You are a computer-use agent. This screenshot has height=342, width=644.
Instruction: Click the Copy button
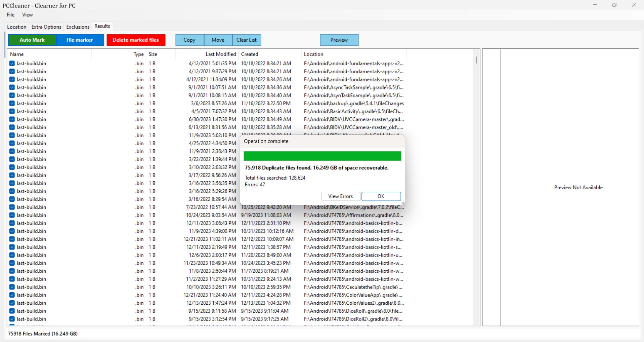[189, 40]
